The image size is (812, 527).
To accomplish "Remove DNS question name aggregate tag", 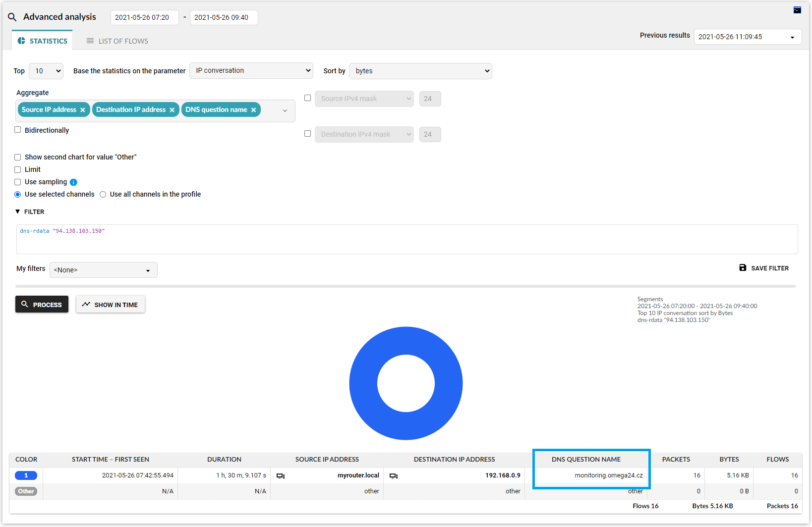I will point(253,110).
